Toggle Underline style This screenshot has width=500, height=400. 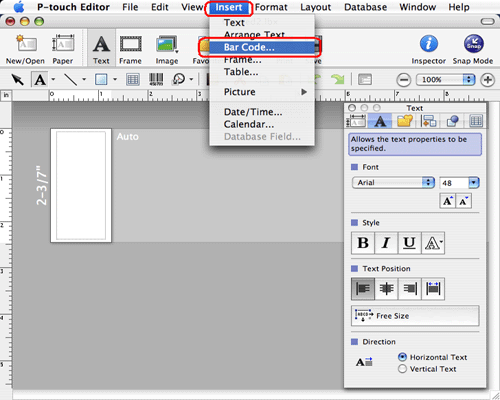(409, 243)
